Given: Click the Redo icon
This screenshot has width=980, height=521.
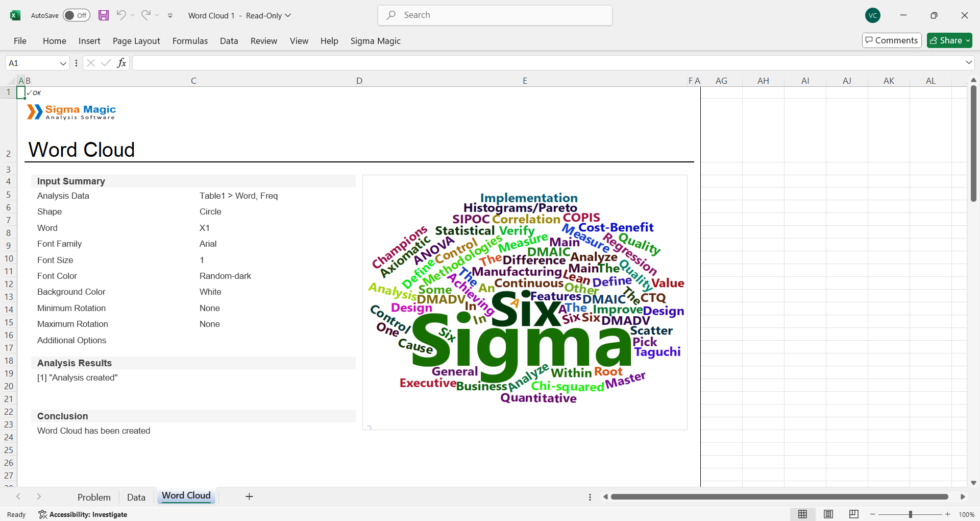Looking at the screenshot, I should click(146, 15).
